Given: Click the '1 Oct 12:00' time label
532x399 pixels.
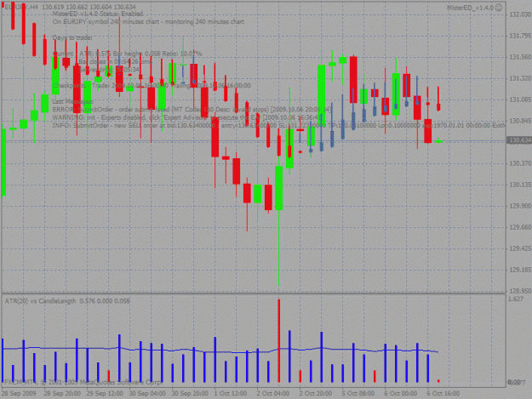Looking at the screenshot, I should pos(231,393).
